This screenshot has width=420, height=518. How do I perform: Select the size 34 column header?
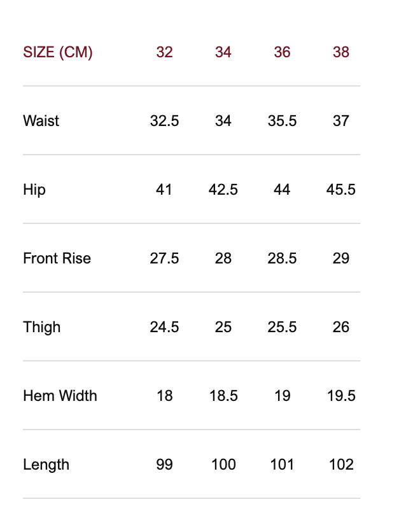click(223, 52)
